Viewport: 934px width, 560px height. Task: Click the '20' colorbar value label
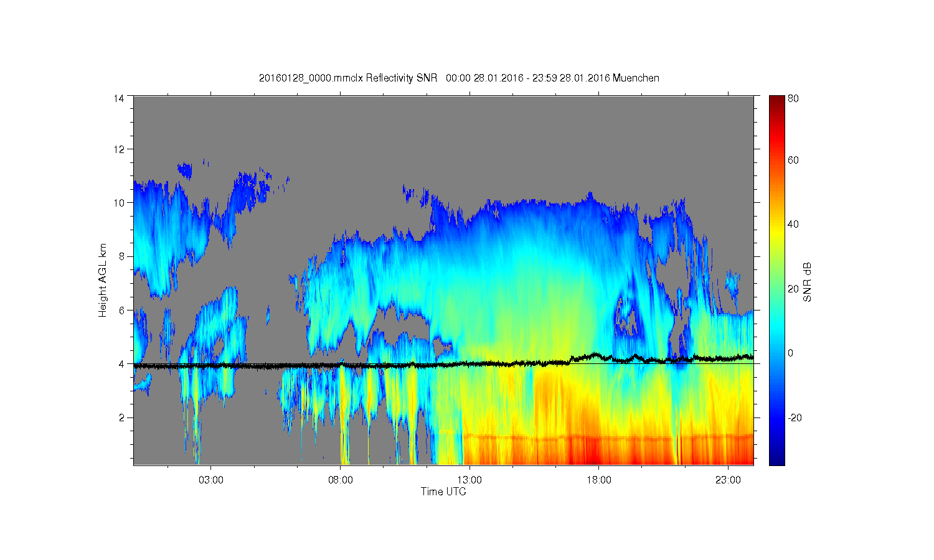[x=793, y=289]
